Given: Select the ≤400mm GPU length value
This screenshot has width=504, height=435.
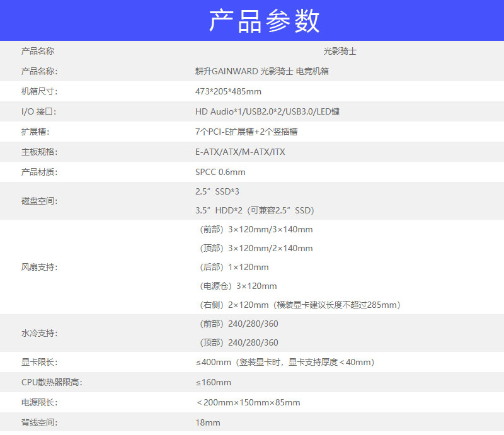Looking at the screenshot, I should pyautogui.click(x=285, y=363).
